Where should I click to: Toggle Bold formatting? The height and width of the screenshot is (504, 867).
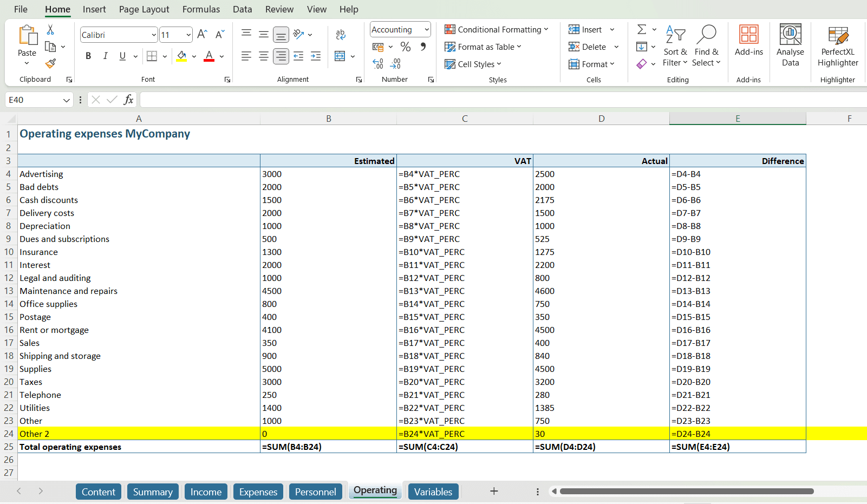pos(88,56)
